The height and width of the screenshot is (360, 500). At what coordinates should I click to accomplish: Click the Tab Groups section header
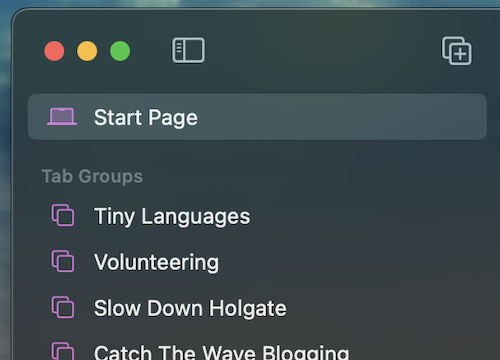coord(92,176)
